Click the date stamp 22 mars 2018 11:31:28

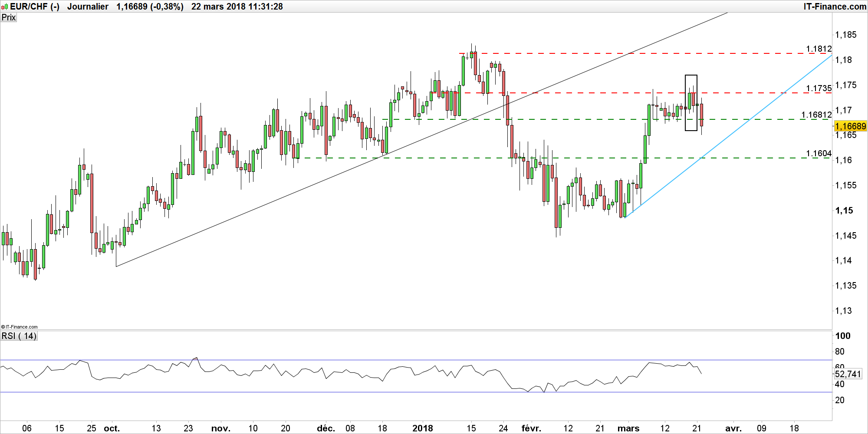pos(237,7)
